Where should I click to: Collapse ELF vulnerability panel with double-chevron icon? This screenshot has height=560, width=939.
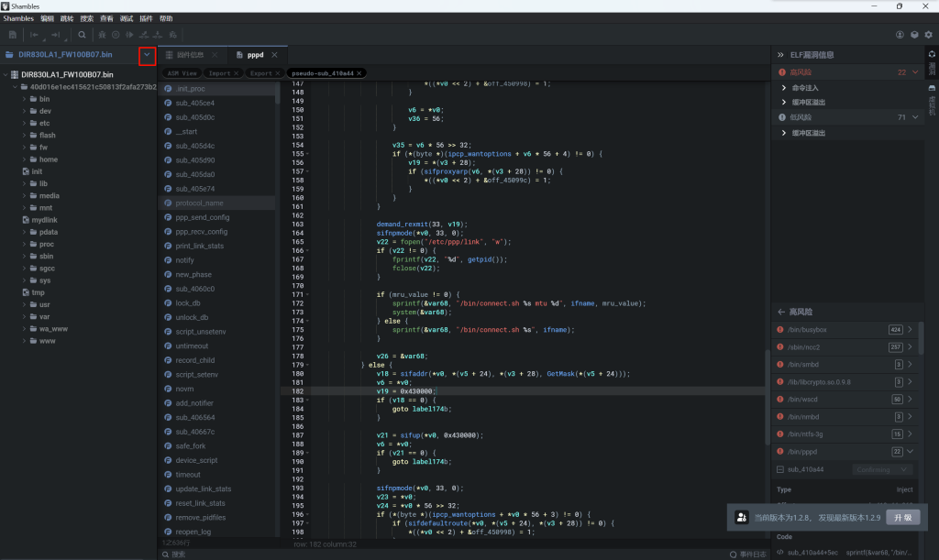click(780, 55)
